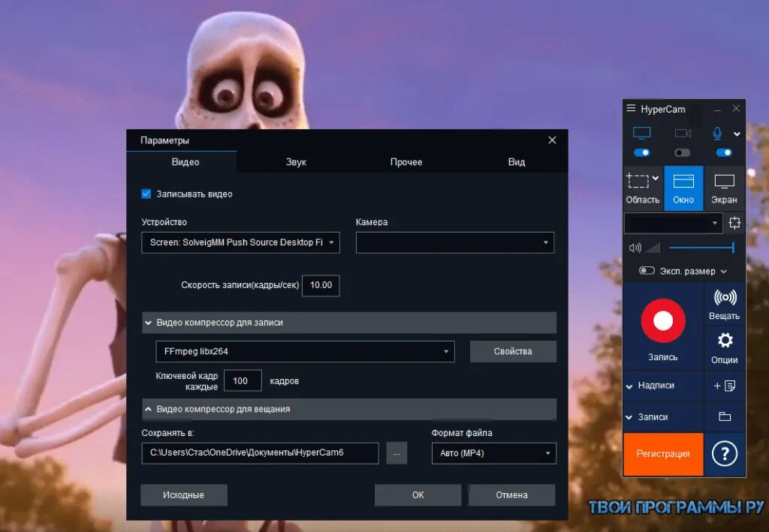Click the Свойства button
The height and width of the screenshot is (532, 769).
click(513, 351)
